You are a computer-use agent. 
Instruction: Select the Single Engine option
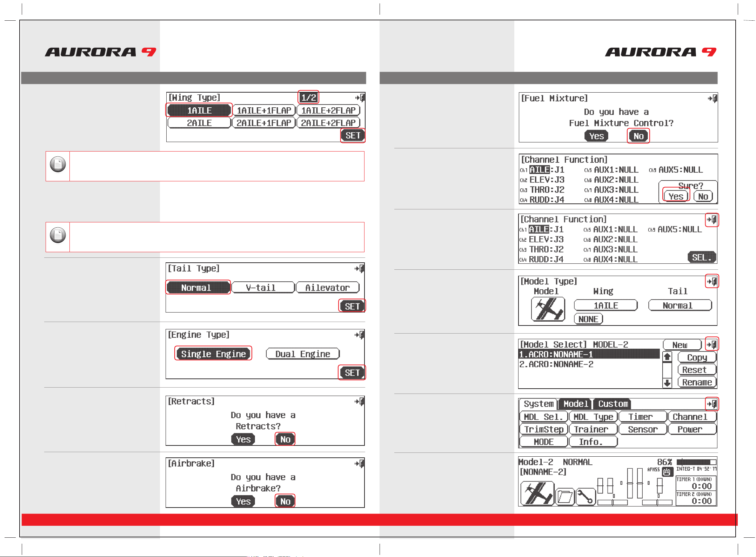213,354
